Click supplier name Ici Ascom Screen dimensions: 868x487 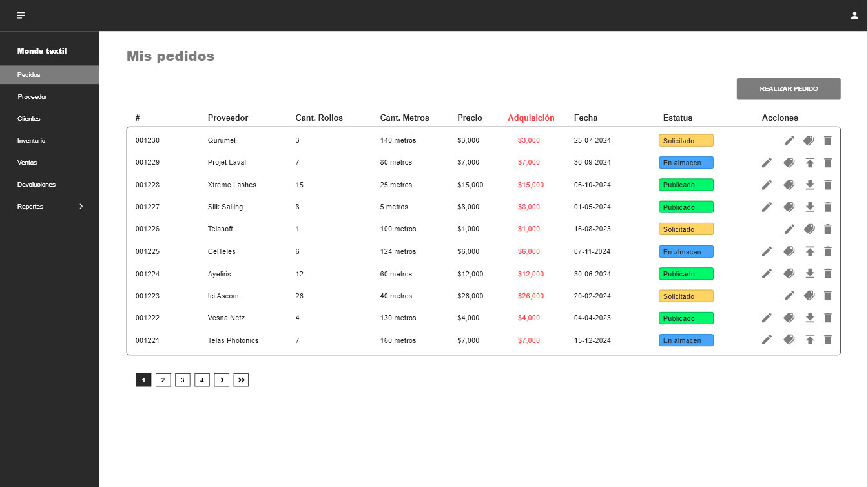223,296
